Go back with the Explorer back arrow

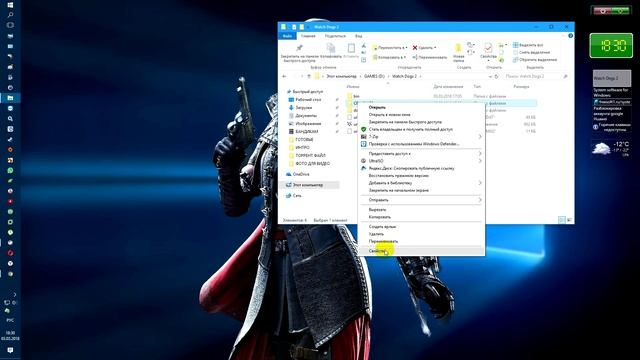click(x=284, y=76)
